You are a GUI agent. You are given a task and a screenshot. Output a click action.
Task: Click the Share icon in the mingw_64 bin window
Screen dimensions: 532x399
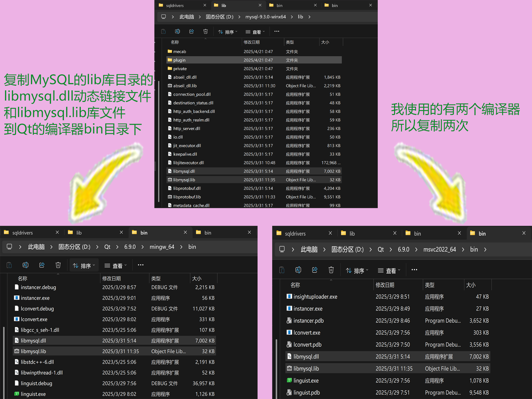tap(42, 265)
